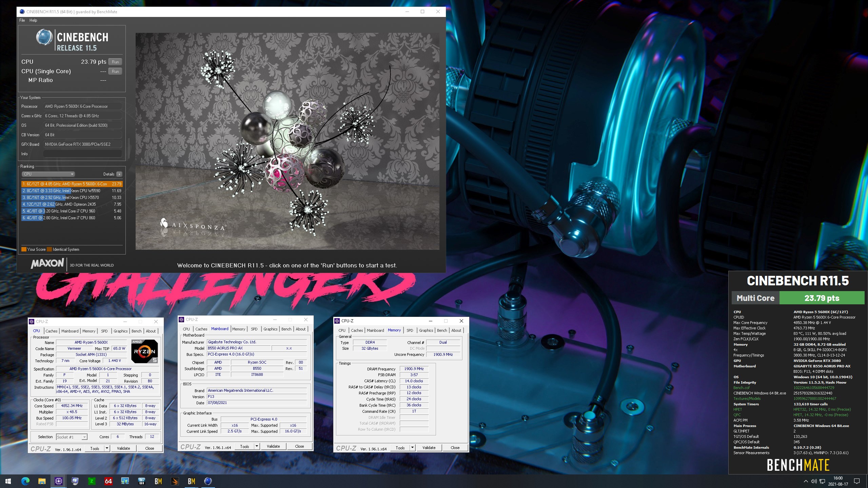Screen dimensions: 868x488
Task: Switch to the purple CPU-Z taskbar icon
Action: point(58,481)
